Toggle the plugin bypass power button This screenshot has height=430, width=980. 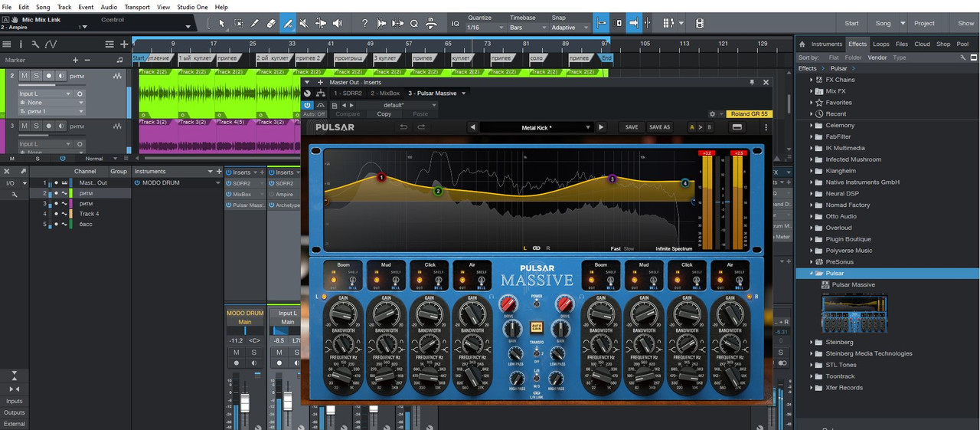pyautogui.click(x=307, y=105)
